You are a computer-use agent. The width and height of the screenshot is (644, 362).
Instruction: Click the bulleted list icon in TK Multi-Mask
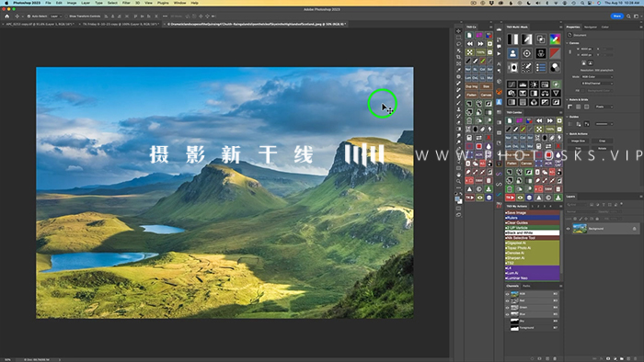tap(541, 67)
